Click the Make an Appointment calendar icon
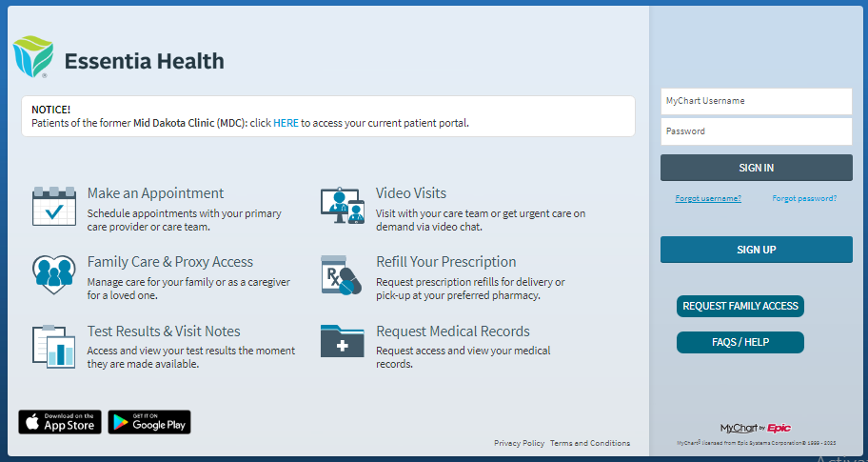The width and height of the screenshot is (868, 462). pyautogui.click(x=53, y=206)
